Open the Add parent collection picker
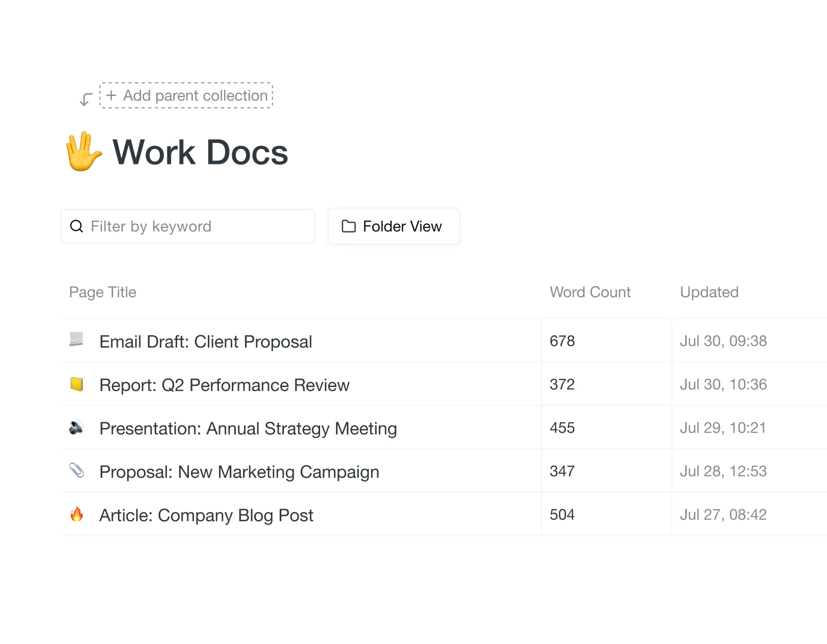 point(186,96)
